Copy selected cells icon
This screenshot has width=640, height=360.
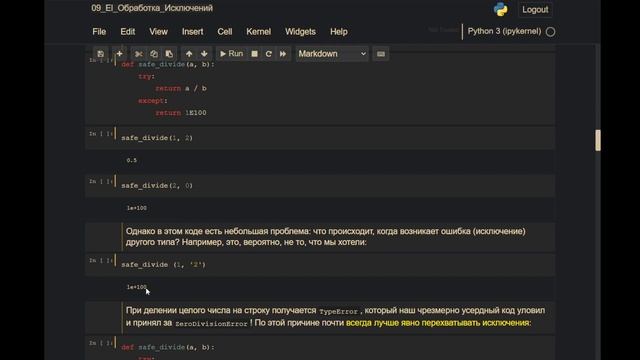(154, 54)
